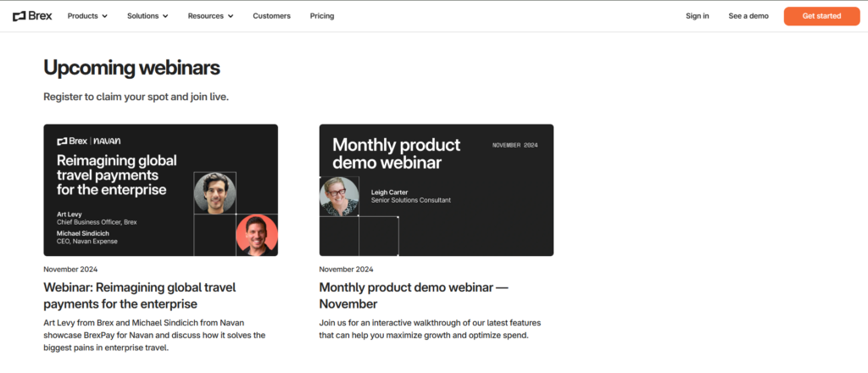Click the November 2024 date under travel webinar
This screenshot has height=373, width=868.
pos(70,270)
